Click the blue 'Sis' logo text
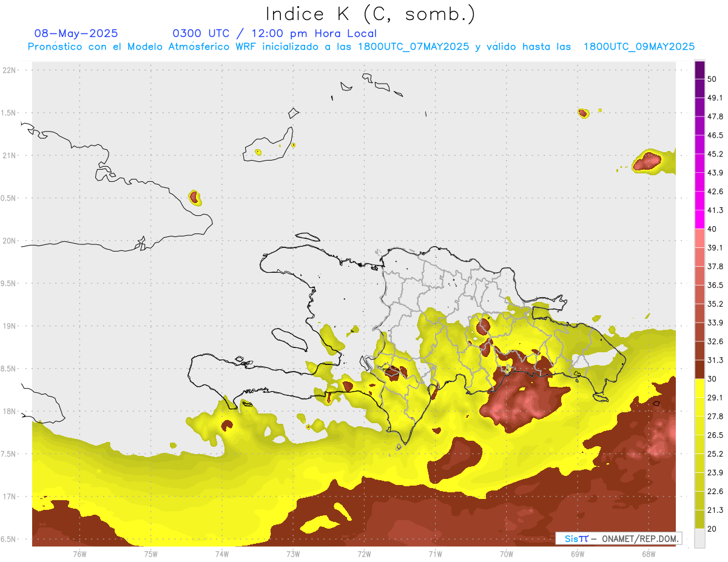This screenshot has width=728, height=562. pos(571,538)
